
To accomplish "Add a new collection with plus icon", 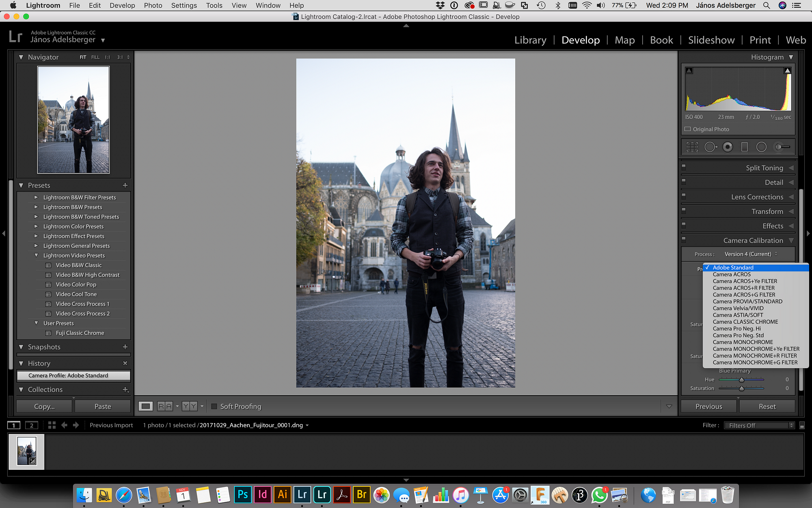I will 125,389.
